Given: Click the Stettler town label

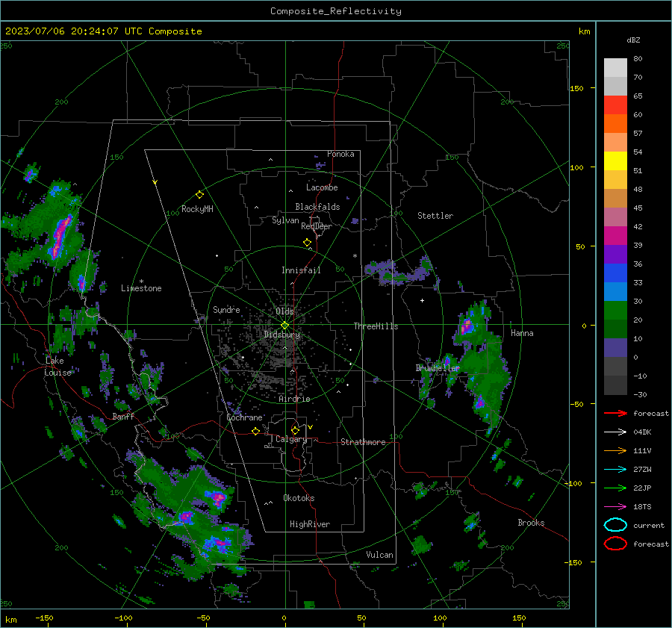Looking at the screenshot, I should [435, 216].
